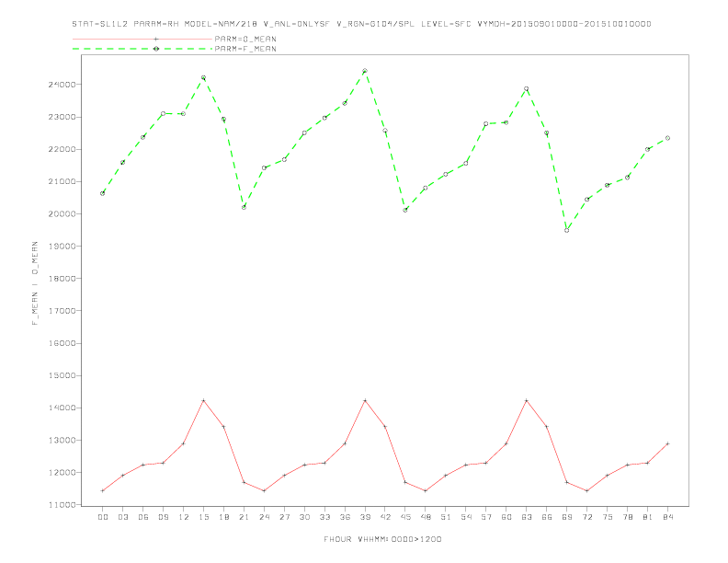Click the red O_MEAN data point at hour 84

click(x=667, y=443)
